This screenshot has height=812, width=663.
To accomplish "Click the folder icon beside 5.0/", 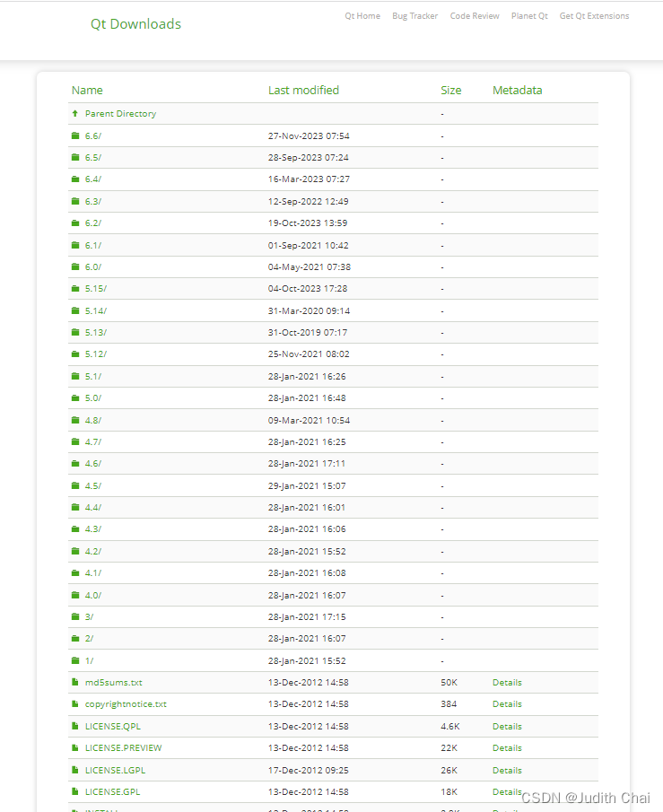I will 75,398.
